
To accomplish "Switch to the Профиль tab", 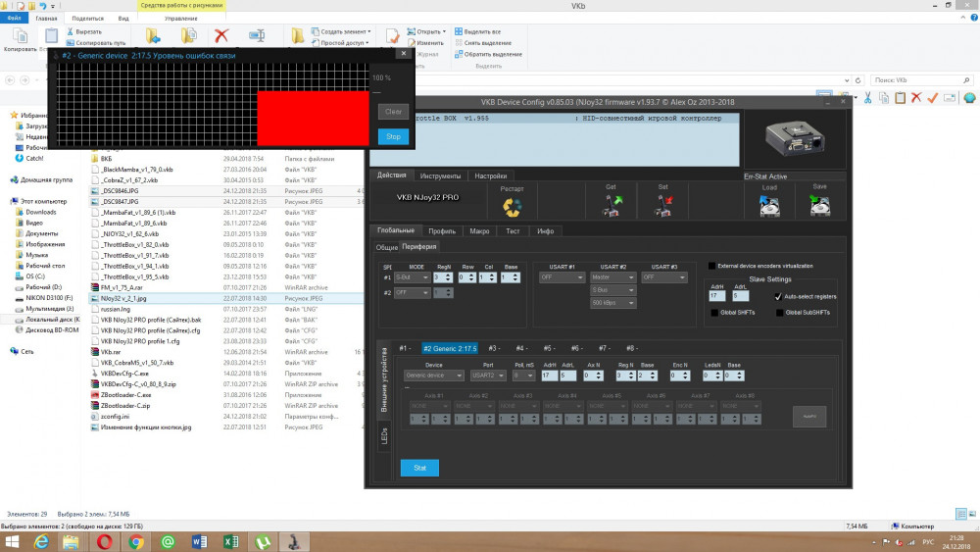I will pyautogui.click(x=442, y=230).
